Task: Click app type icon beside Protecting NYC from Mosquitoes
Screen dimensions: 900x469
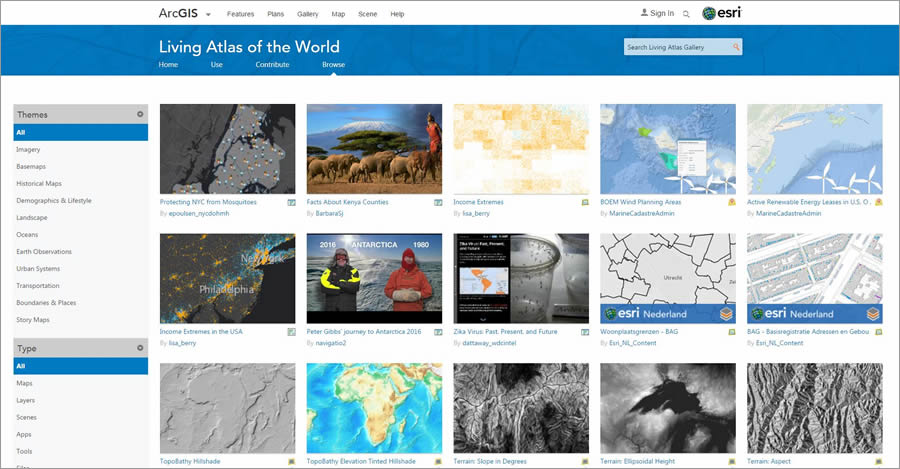Action: [x=292, y=202]
